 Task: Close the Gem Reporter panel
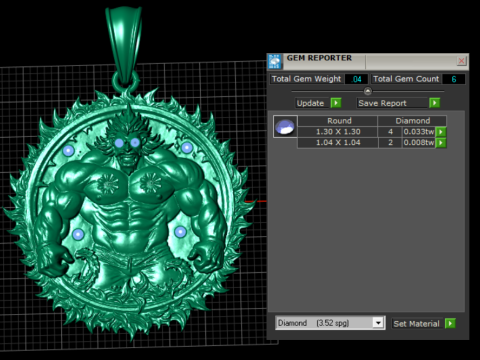(461, 61)
